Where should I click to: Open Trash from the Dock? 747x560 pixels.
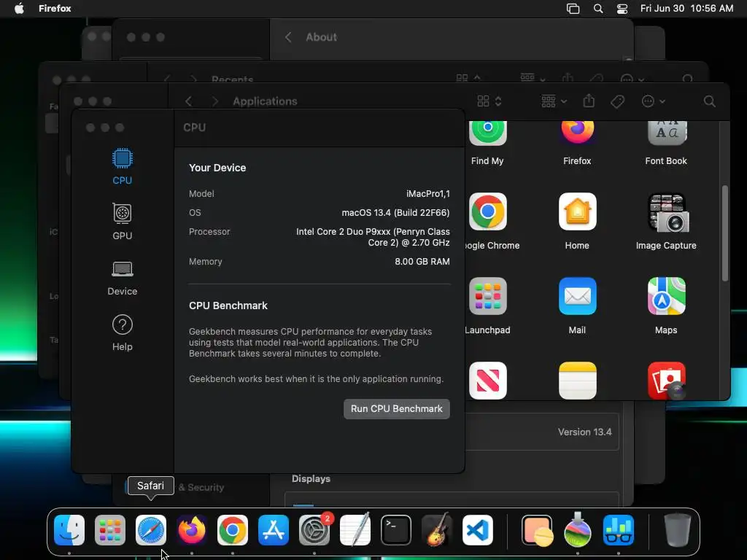(678, 530)
